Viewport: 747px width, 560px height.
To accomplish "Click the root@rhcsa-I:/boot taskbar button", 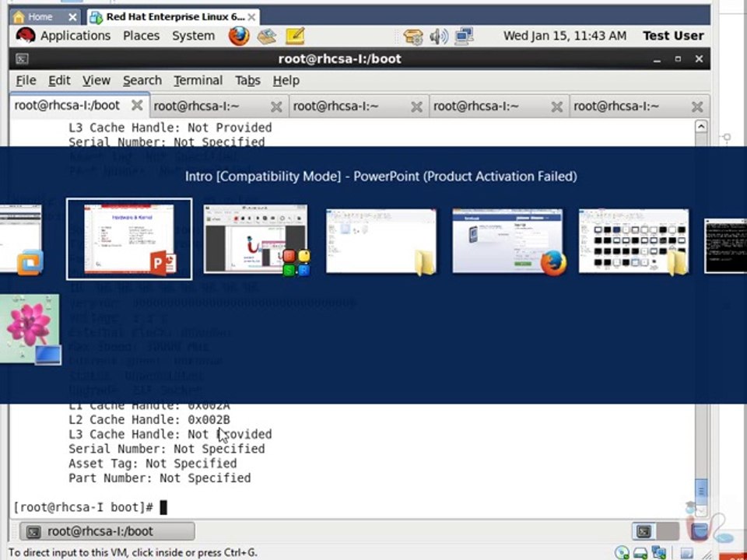I will (x=107, y=531).
